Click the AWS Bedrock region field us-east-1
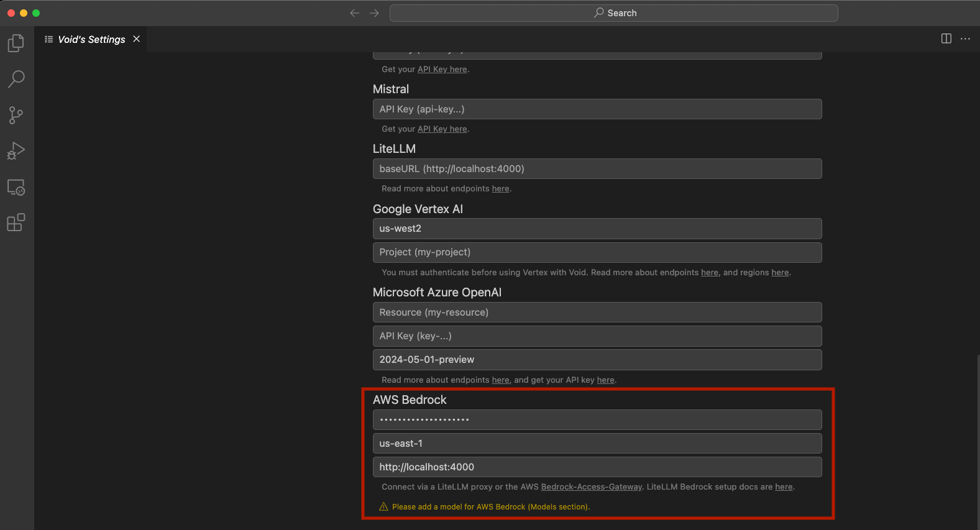Image resolution: width=980 pixels, height=530 pixels. [x=597, y=444]
